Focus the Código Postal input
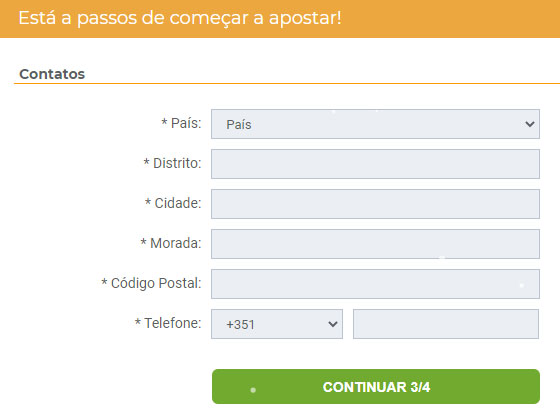 [375, 284]
